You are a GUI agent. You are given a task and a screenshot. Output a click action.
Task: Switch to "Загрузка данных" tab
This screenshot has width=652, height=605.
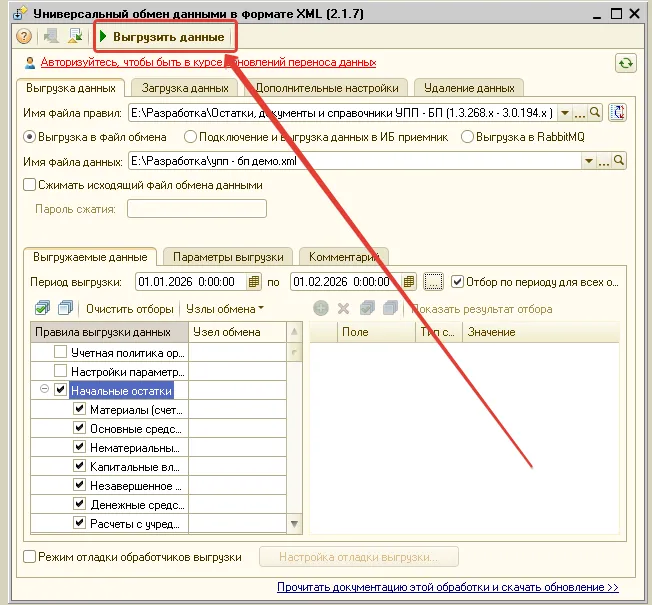tap(185, 88)
